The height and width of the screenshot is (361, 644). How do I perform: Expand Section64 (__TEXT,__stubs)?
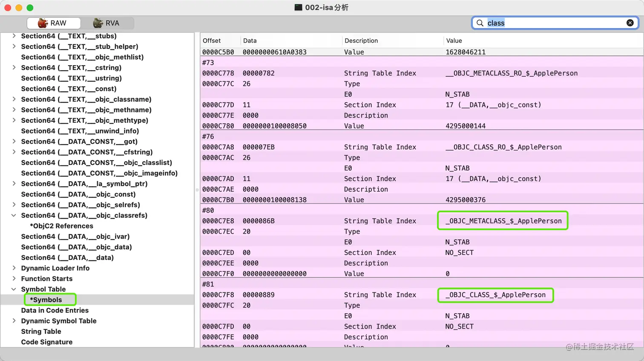[x=14, y=36]
